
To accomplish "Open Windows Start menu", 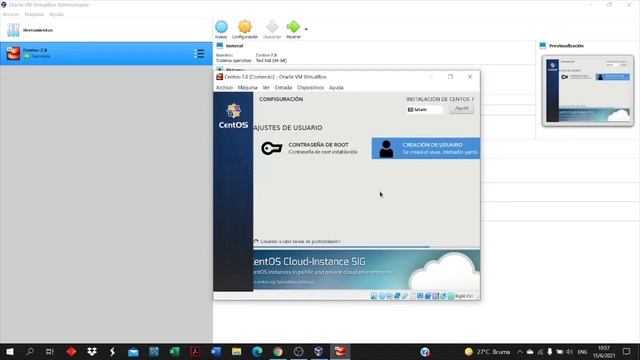I will point(10,351).
